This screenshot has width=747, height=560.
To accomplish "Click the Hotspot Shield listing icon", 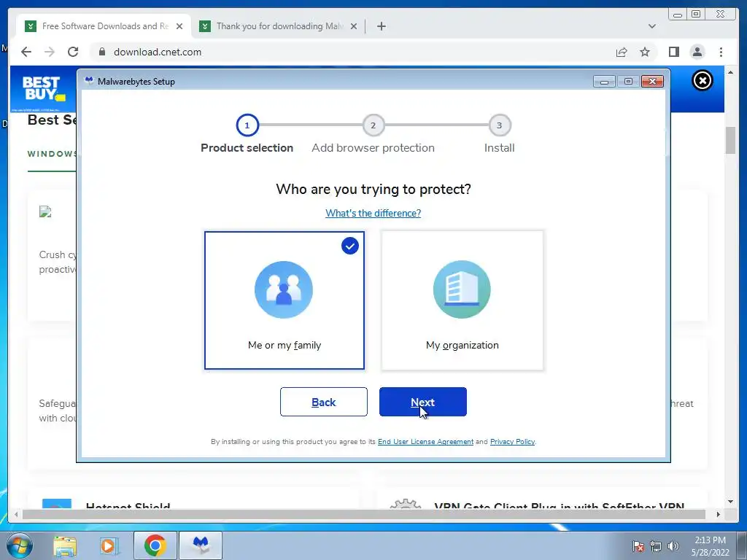I will point(57,503).
